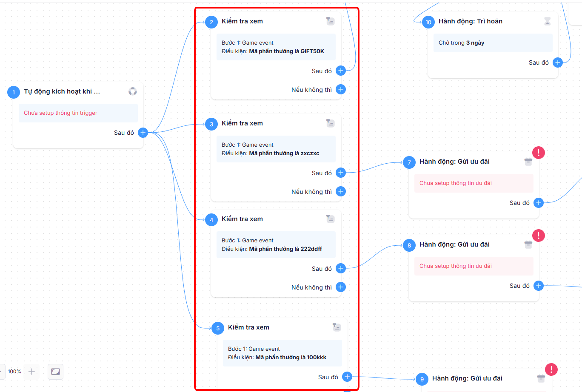Add 'Sau đó' step on node 4
This screenshot has width=582, height=392.
(341, 268)
